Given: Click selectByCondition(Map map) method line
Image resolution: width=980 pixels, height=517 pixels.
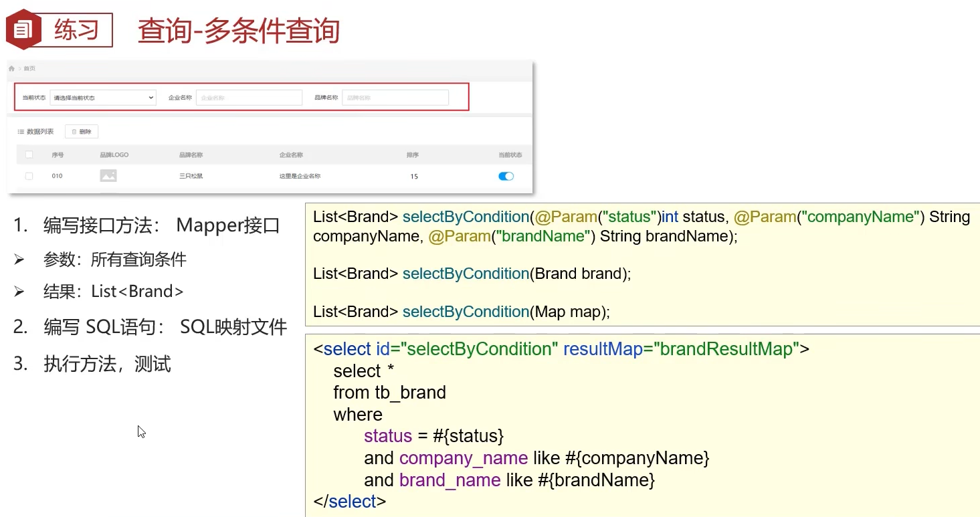Looking at the screenshot, I should coord(462,312).
